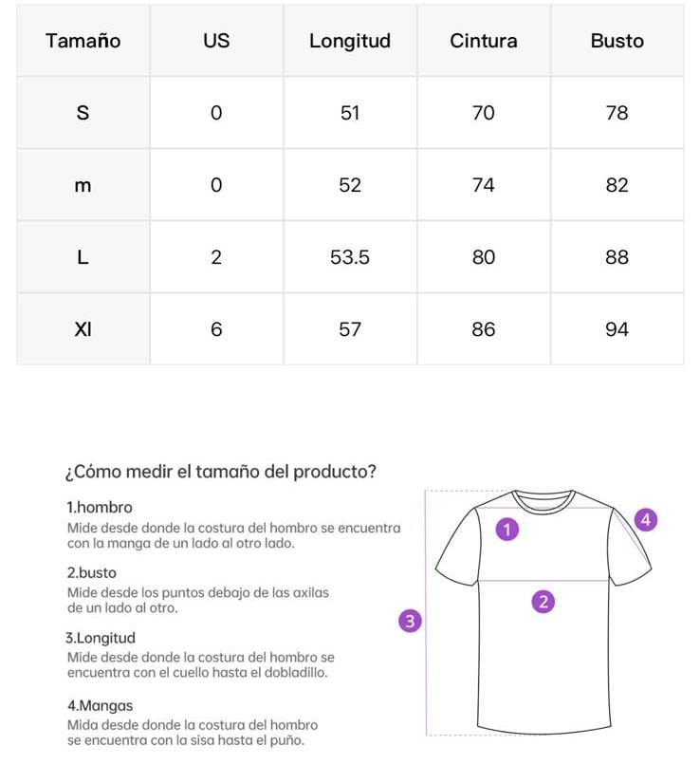
Task: Click the '¿Cómo medir el tamaño del producto?' heading
Action: pos(221,472)
